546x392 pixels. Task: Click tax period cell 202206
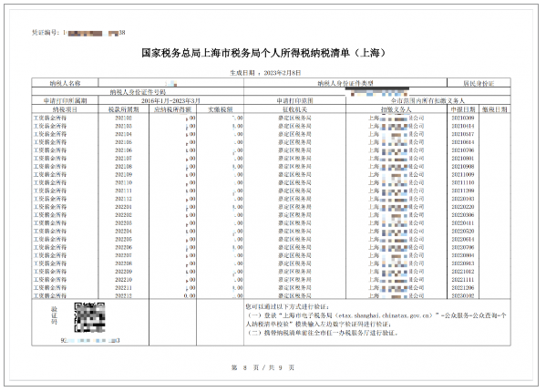click(x=124, y=247)
